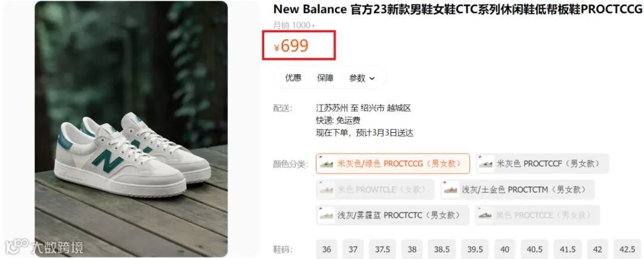Pick shoe size 37.5
This screenshot has height=259, width=644.
(x=382, y=249)
